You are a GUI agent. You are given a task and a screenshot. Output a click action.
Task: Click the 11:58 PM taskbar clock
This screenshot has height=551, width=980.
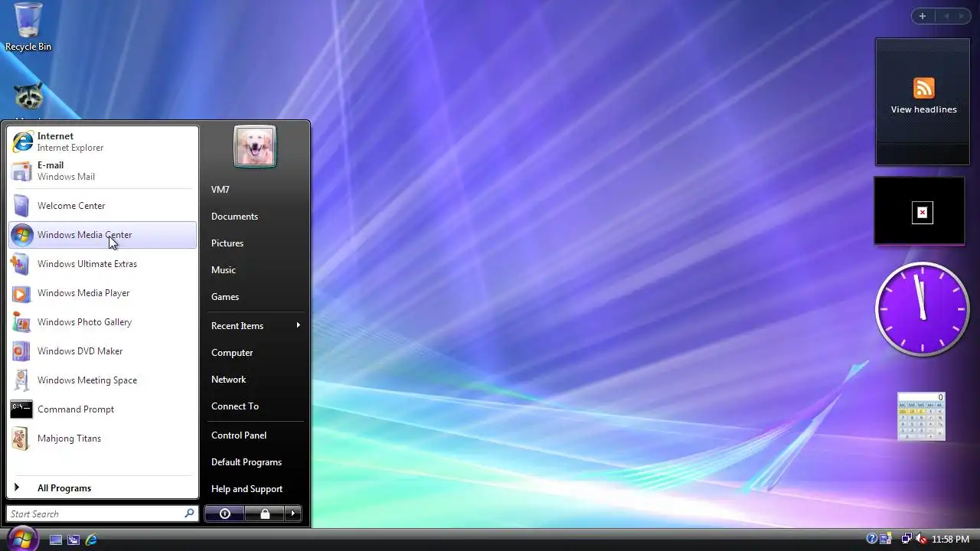pos(950,540)
